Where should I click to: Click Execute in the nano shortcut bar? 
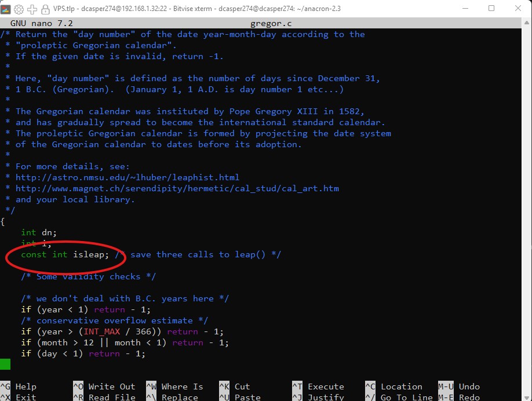coord(326,387)
